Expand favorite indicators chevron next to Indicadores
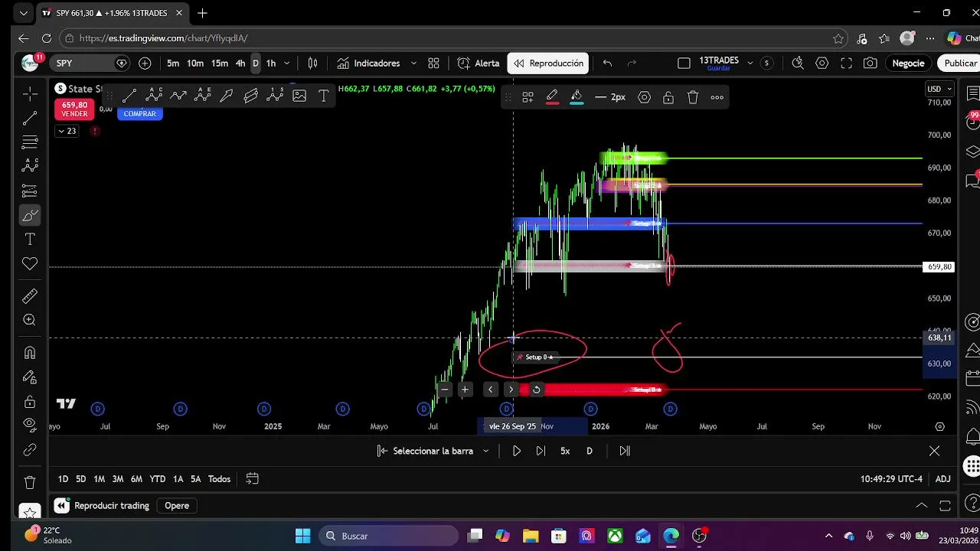Image resolution: width=980 pixels, height=551 pixels. (x=413, y=64)
